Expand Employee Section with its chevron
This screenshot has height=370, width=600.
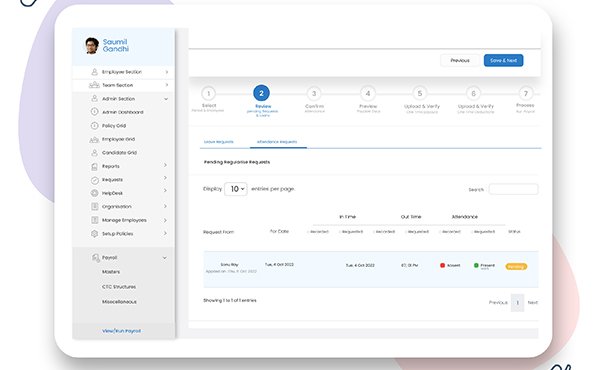(166, 72)
